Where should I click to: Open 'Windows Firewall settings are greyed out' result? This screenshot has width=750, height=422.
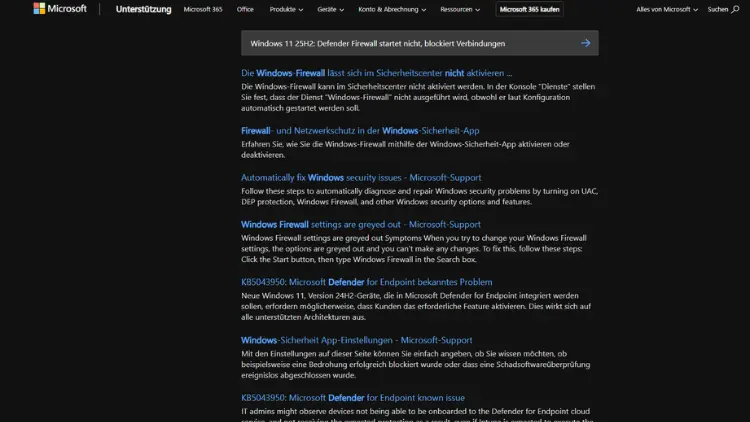point(361,224)
